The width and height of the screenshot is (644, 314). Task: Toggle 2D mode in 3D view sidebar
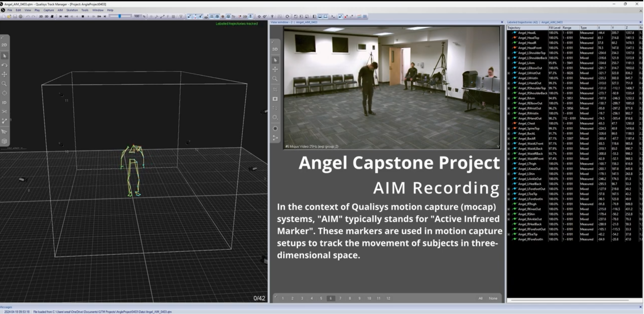point(4,45)
